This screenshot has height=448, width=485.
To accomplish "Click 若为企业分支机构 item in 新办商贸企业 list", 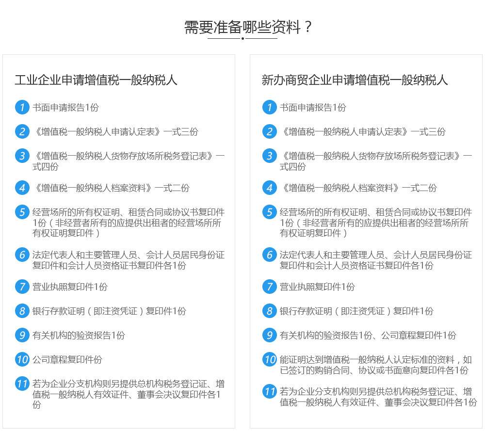I will pyautogui.click(x=378, y=397).
